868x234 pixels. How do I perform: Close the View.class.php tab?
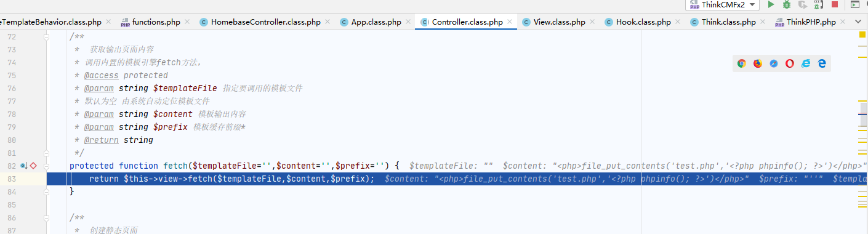point(593,22)
